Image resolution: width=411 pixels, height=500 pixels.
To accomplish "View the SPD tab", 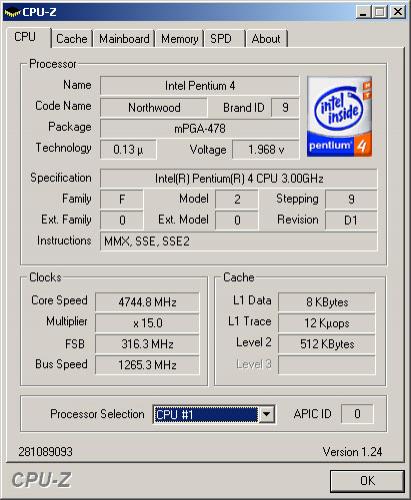I will pyautogui.click(x=224, y=39).
